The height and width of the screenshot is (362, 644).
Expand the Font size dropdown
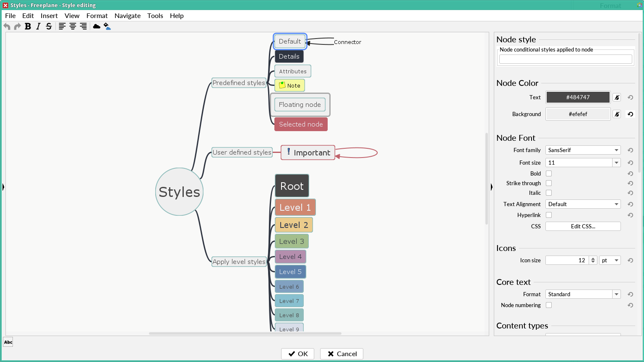pos(616,163)
